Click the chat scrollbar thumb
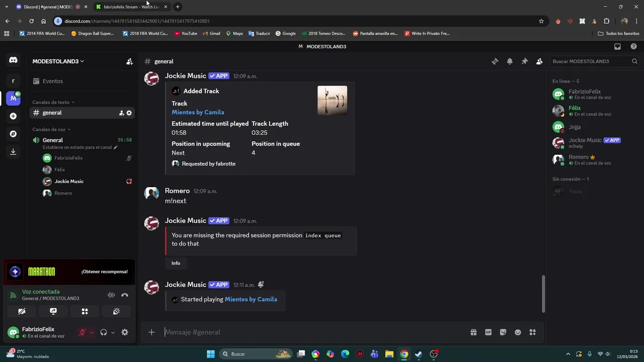The width and height of the screenshot is (644, 362). pyautogui.click(x=542, y=294)
